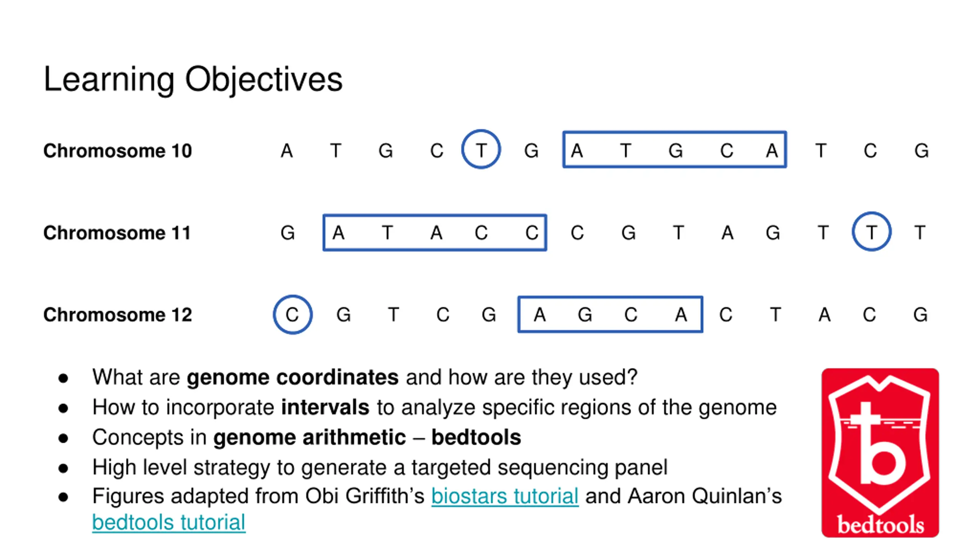Click the Chromosome 10 label
980x551 pixels.
(118, 150)
